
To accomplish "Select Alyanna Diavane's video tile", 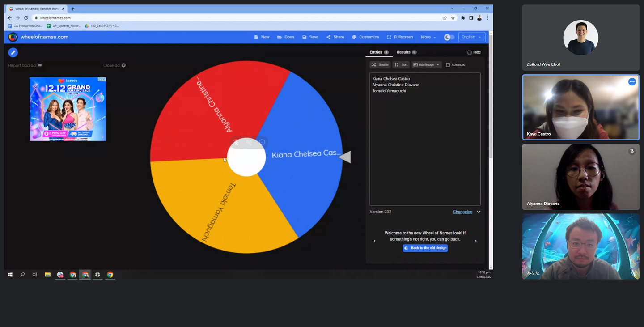I will click(x=580, y=177).
